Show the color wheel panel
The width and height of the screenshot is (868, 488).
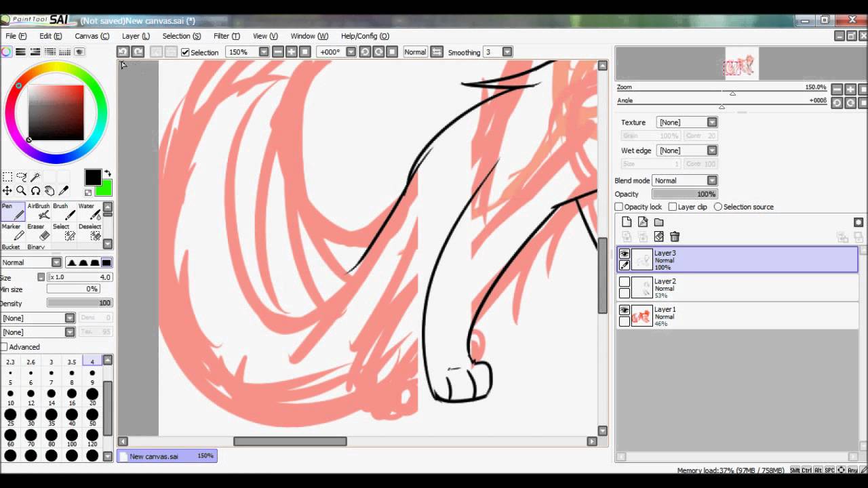[6, 52]
